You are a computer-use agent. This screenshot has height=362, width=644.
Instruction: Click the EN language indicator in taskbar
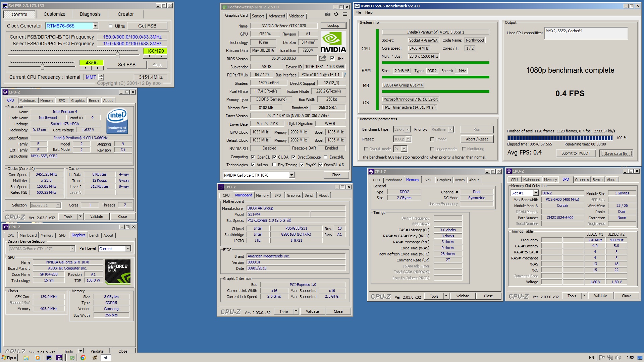click(x=591, y=358)
